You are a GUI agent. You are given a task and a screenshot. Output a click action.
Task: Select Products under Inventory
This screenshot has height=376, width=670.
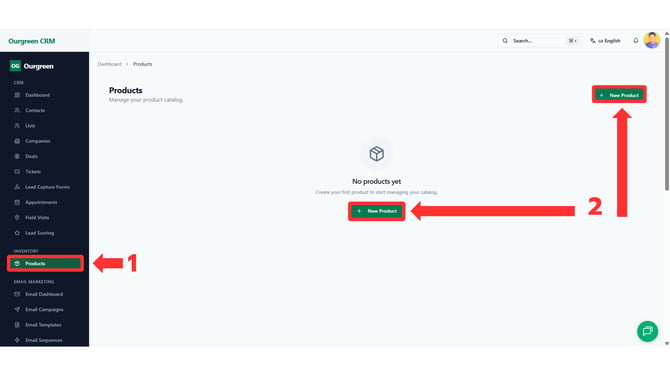45,264
